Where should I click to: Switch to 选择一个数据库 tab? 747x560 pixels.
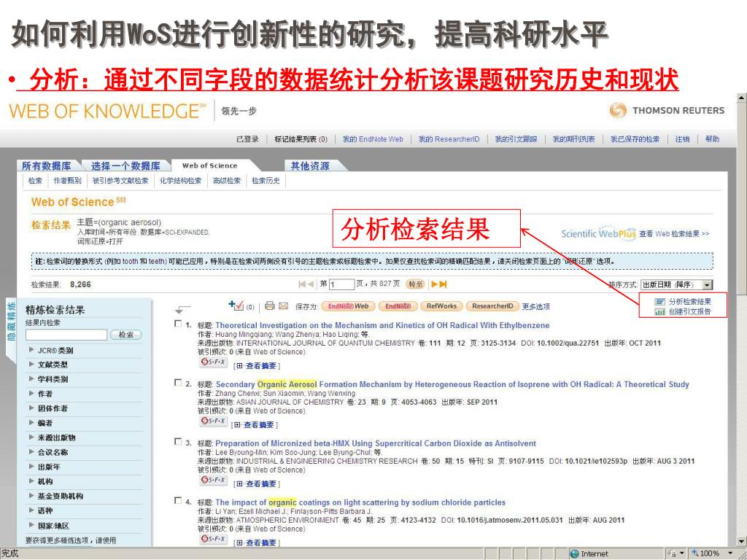[125, 166]
